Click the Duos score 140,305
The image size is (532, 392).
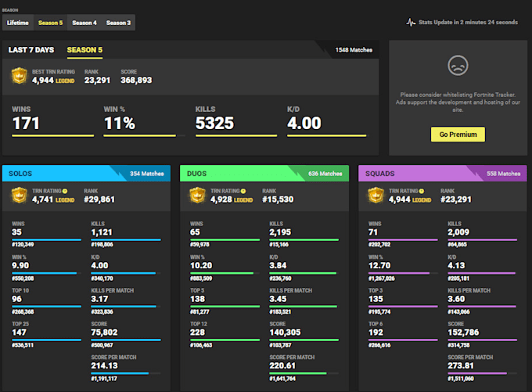[285, 333]
